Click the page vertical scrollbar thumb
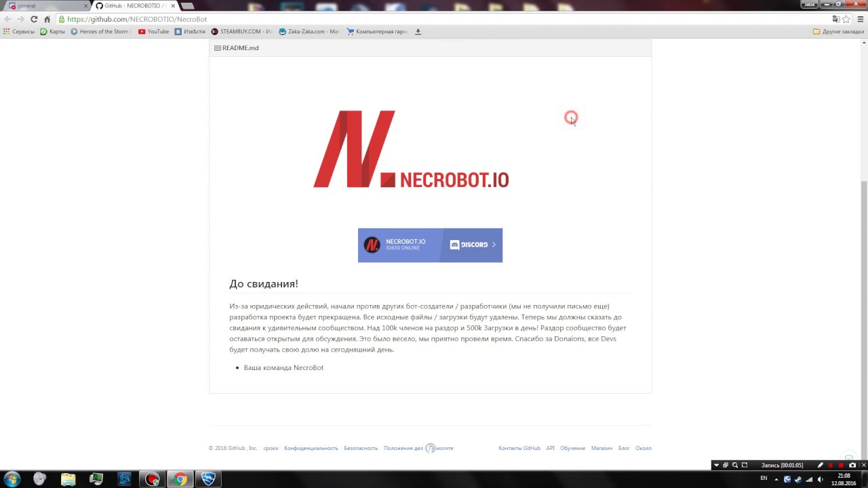This screenshot has height=488, width=868. 864,319
